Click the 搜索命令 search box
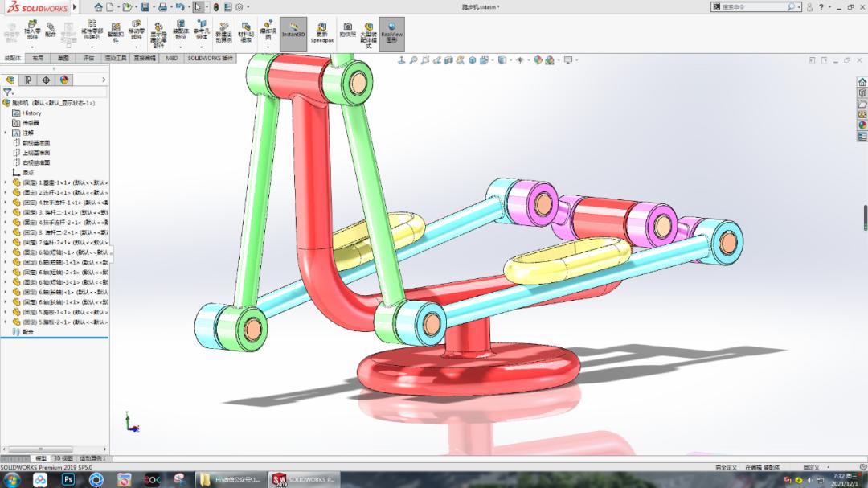868x488 pixels. coord(747,6)
